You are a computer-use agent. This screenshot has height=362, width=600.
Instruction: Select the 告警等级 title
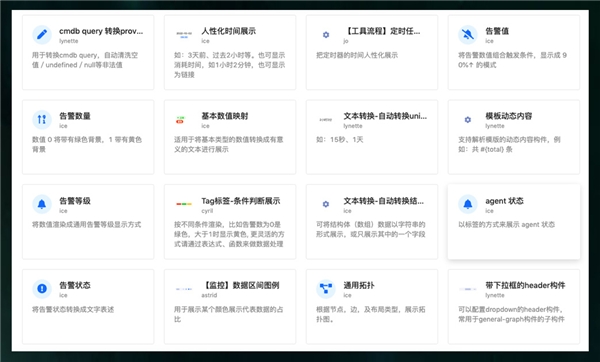point(75,201)
